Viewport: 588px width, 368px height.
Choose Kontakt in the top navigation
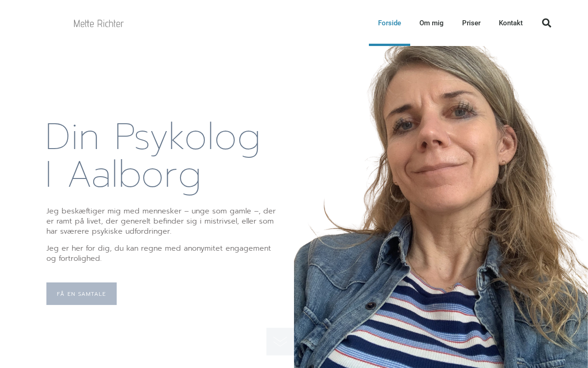tap(511, 23)
